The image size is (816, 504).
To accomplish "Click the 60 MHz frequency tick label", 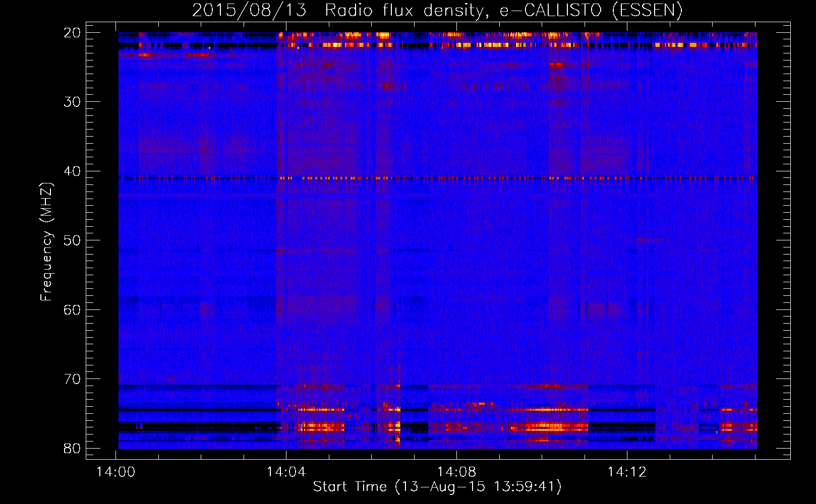I will click(x=72, y=310).
